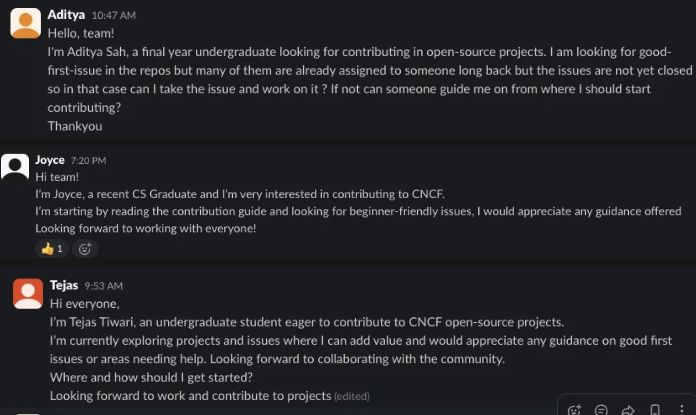The image size is (696, 415).
Task: Open the 7:20 PM message timestamp
Action: (88, 161)
